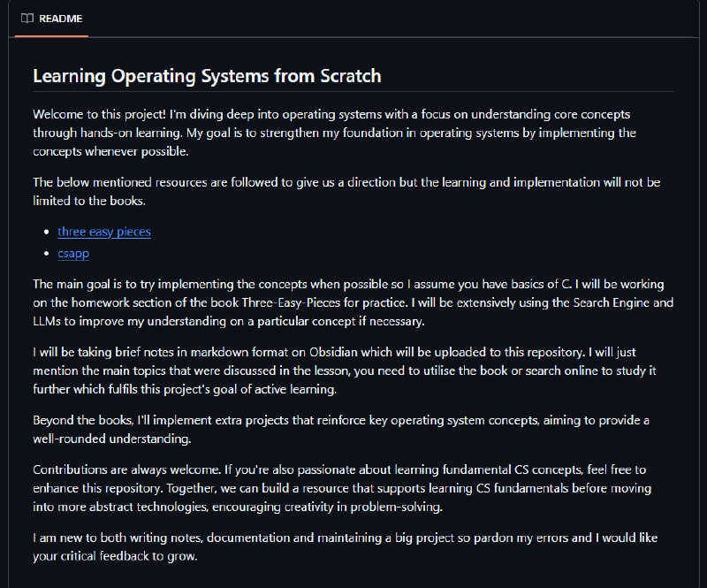This screenshot has height=588, width=707.
Task: Click the word LLMs in the paragraph
Action: coord(47,321)
